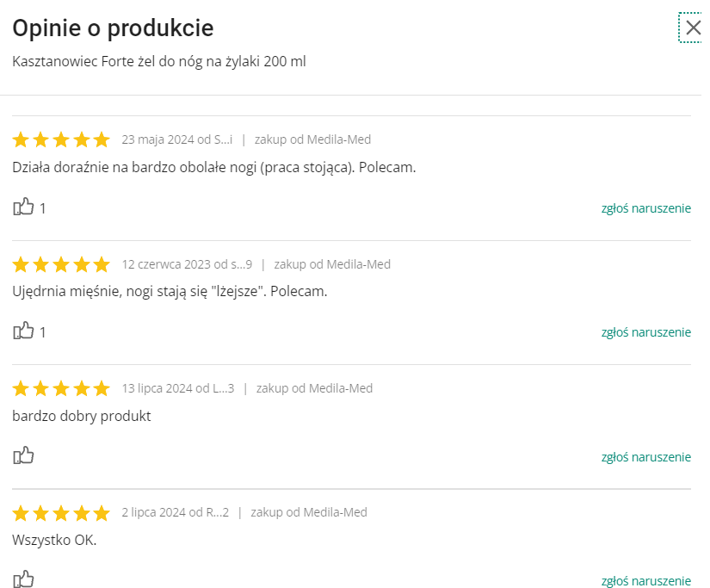The image size is (710, 588).
Task: Click star rating of 23 maja 2024 review
Action: [61, 140]
